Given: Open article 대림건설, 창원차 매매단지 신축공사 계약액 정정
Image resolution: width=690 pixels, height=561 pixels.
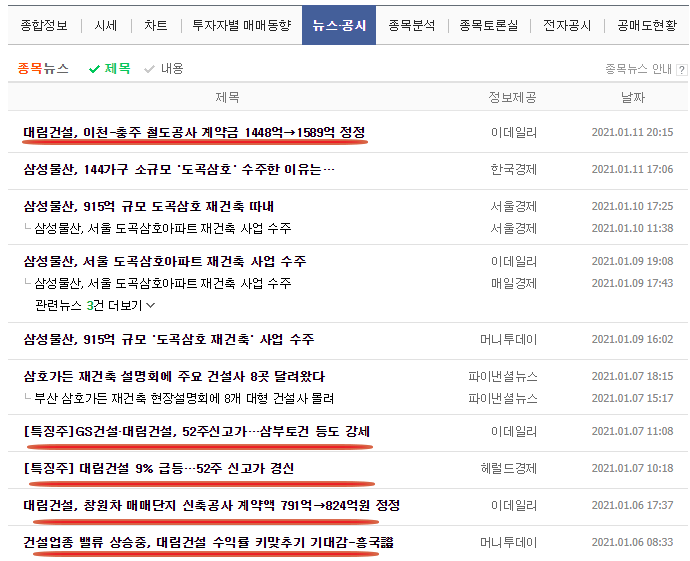Looking at the screenshot, I should tap(211, 506).
